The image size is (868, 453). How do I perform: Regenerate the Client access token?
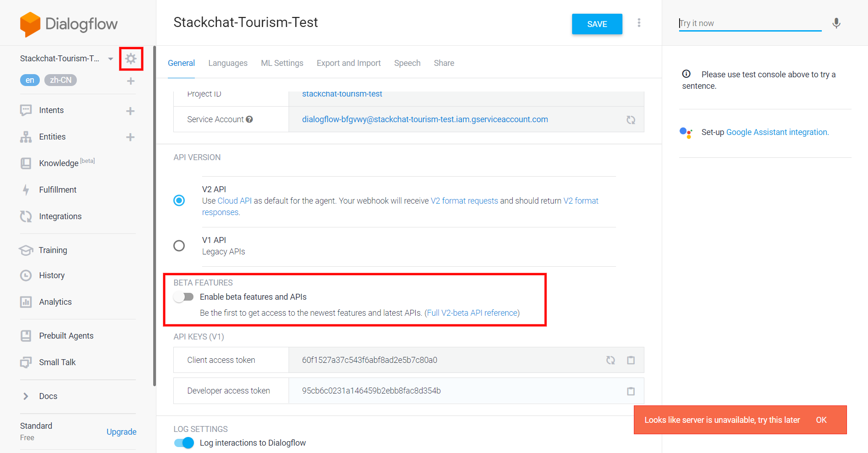(611, 360)
